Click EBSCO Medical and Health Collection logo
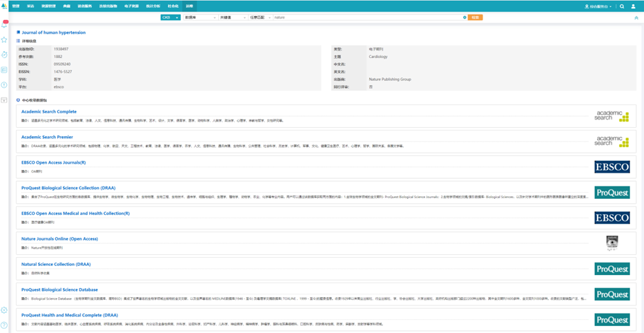The image size is (644, 333). click(612, 218)
